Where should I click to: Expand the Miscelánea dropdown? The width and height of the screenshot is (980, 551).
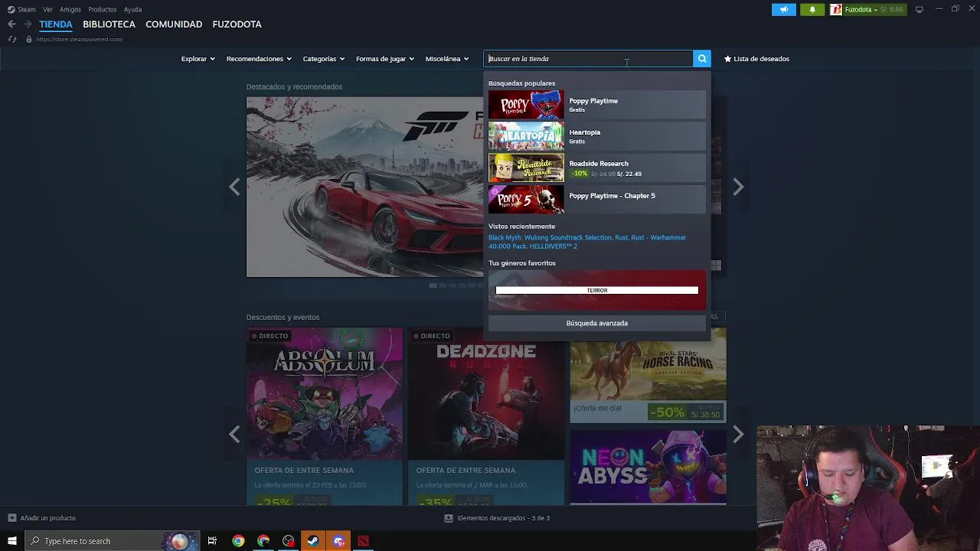click(x=447, y=59)
